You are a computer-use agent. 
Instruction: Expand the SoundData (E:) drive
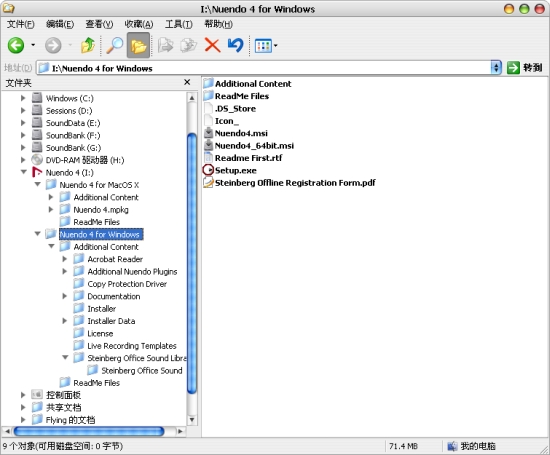(x=23, y=123)
